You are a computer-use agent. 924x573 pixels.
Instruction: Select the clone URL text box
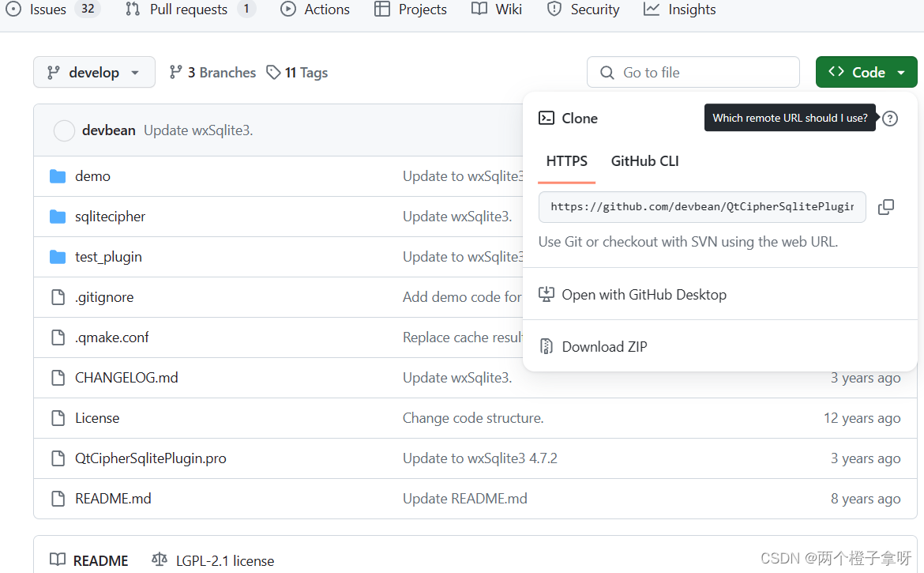click(701, 206)
